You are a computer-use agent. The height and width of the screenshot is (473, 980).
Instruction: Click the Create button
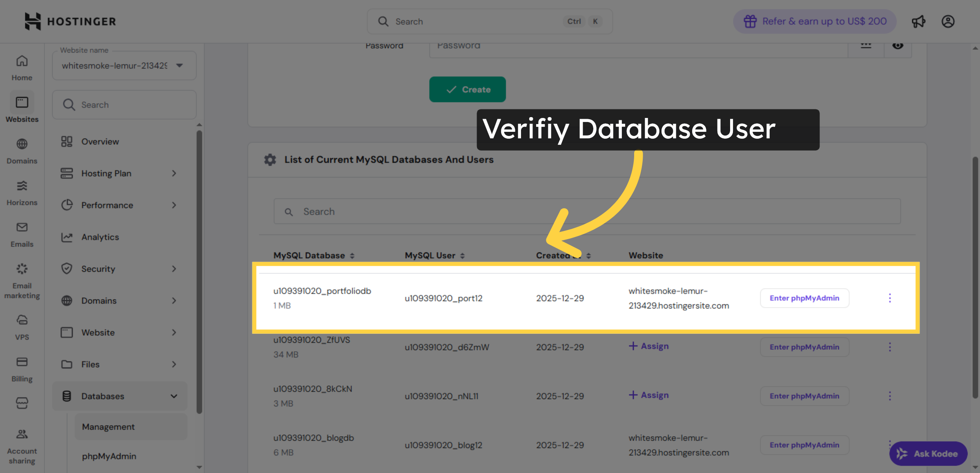[x=468, y=89]
